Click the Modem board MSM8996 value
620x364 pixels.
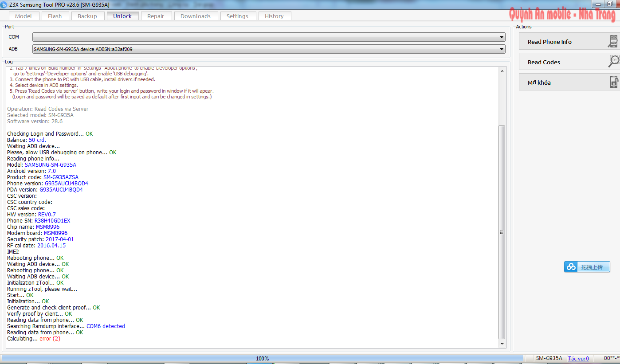55,233
